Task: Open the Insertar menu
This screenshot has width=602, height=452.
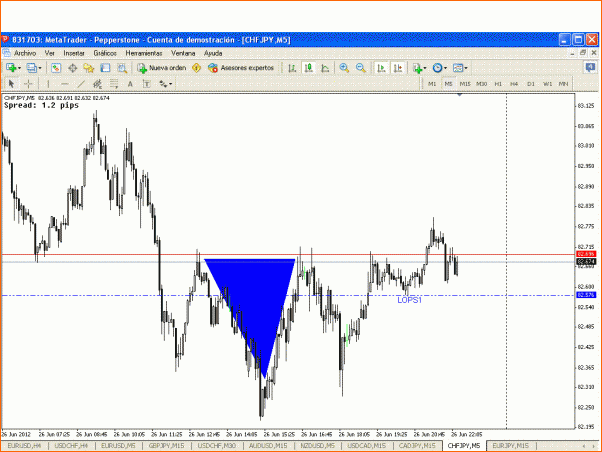Action: (x=74, y=53)
